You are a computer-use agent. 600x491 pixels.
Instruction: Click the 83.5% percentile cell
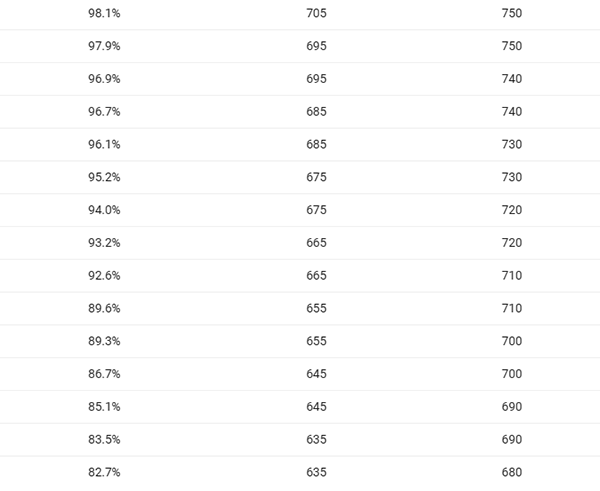(104, 440)
